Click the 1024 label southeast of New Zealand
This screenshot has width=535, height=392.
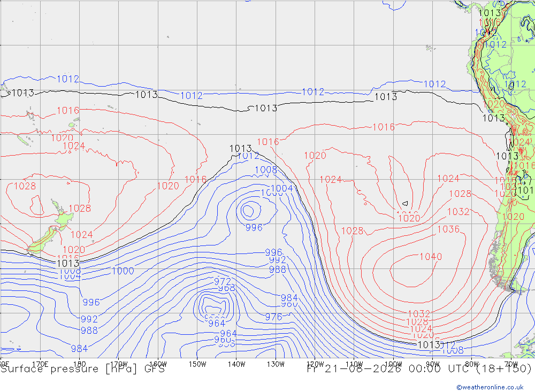point(81,235)
